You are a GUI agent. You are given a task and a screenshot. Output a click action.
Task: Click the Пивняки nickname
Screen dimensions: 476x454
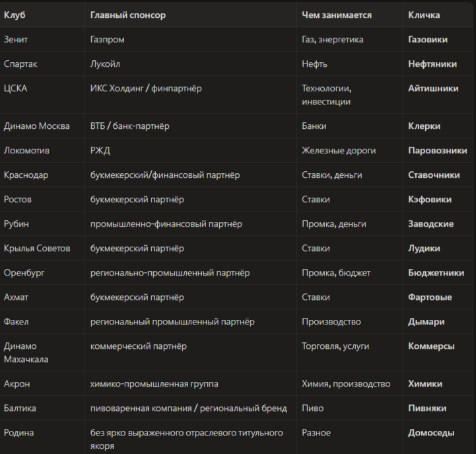427,408
